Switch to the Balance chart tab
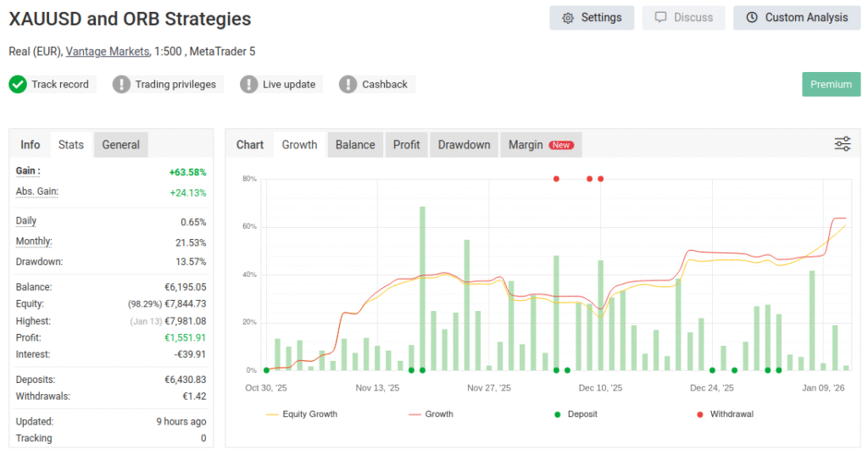This screenshot has height=455, width=868. [x=355, y=145]
